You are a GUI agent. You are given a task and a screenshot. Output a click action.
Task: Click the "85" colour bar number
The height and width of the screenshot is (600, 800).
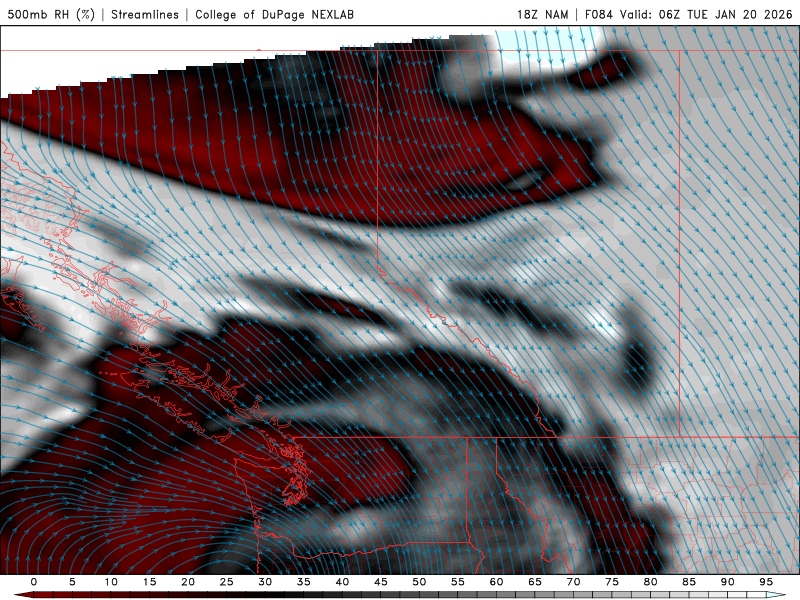tap(689, 582)
